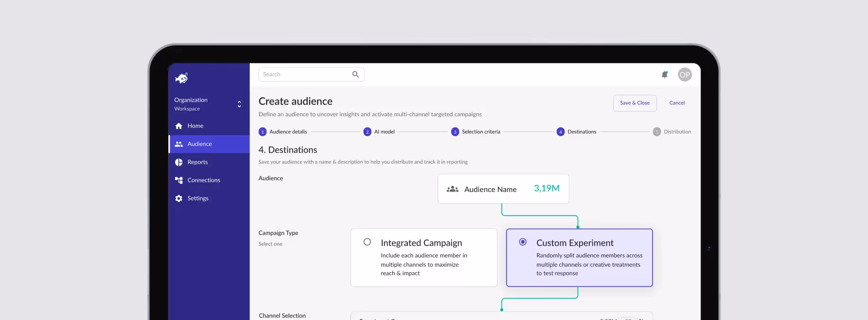Select the Custom Experiment radio button
This screenshot has width=868, height=320.
tap(523, 242)
